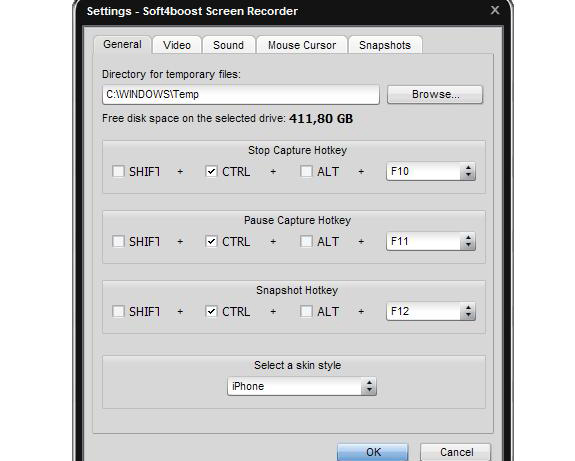The width and height of the screenshot is (575, 461).
Task: Open the F12 key dropdown
Action: 431,311
